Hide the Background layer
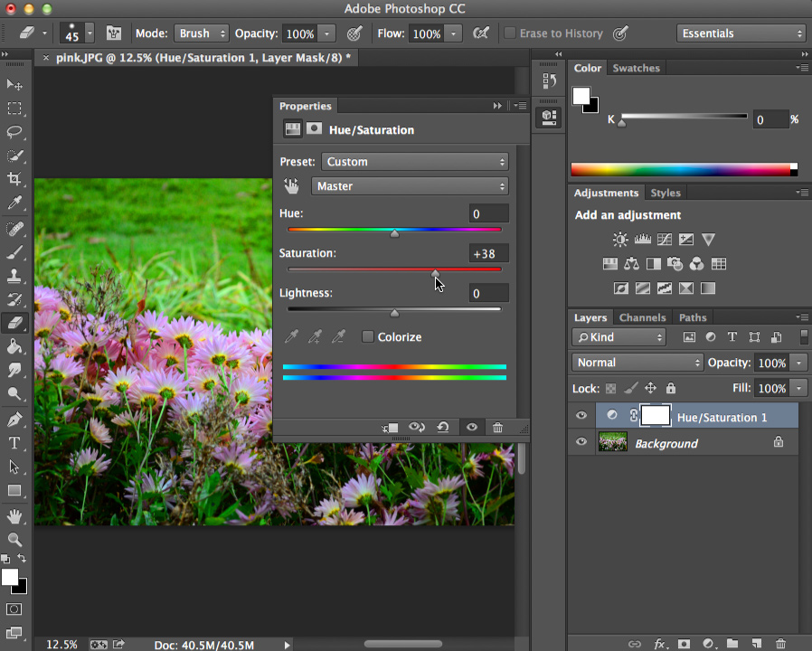 click(581, 442)
